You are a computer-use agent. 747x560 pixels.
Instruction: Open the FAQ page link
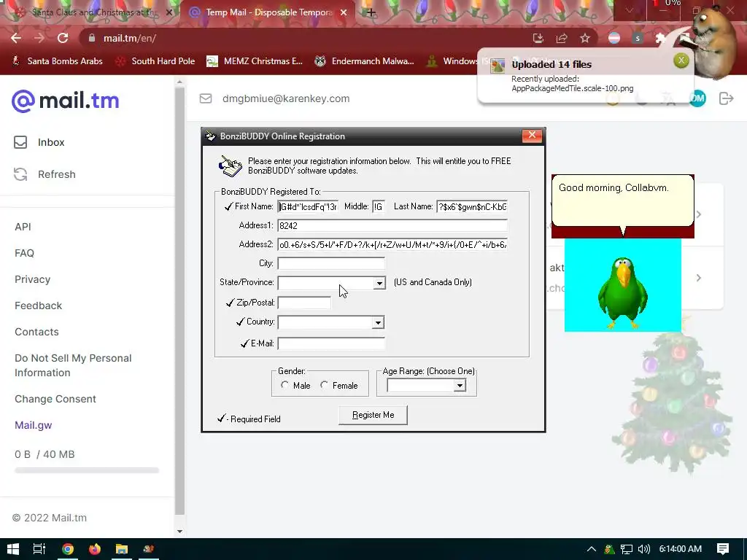point(24,253)
